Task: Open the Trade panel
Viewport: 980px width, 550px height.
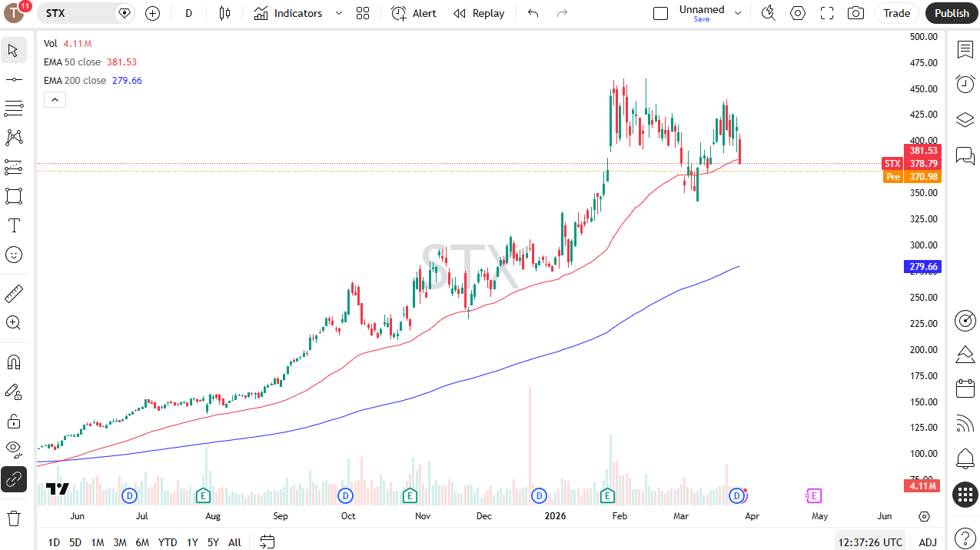Action: [896, 13]
